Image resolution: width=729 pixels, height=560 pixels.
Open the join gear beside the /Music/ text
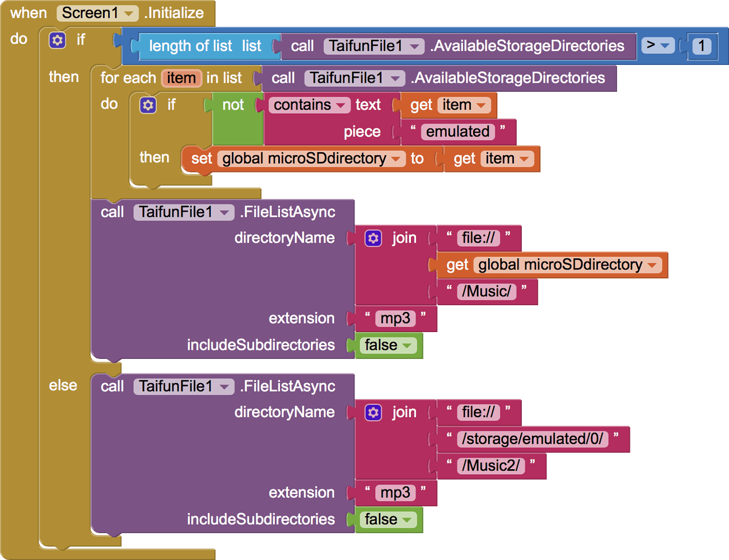click(373, 239)
